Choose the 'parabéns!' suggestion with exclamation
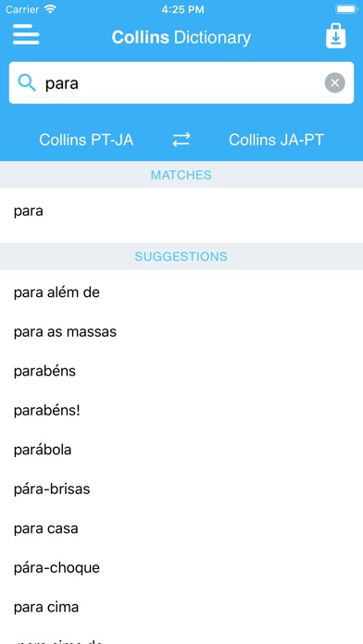Viewport: 363px width, 644px height. click(181, 410)
